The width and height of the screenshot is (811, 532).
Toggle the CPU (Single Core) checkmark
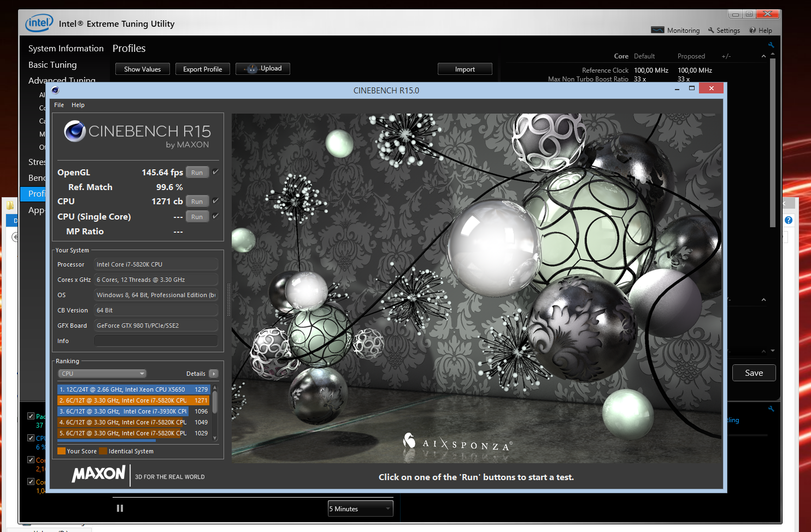215,216
